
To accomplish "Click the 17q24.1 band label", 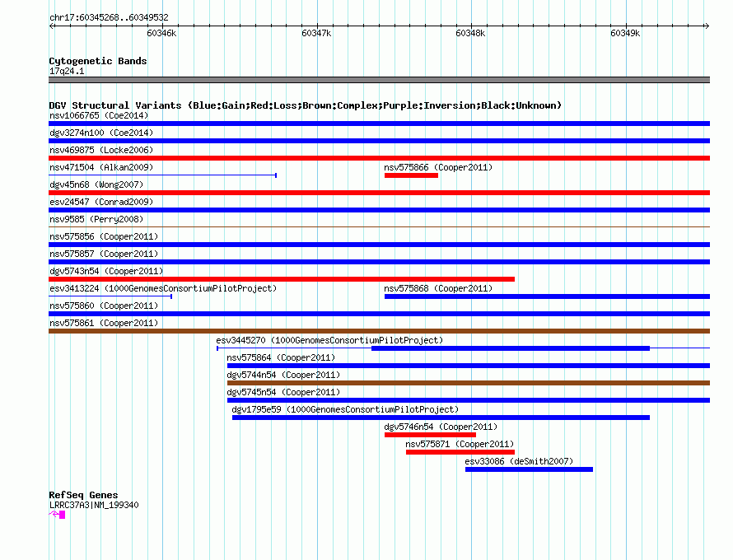I will tap(67, 71).
